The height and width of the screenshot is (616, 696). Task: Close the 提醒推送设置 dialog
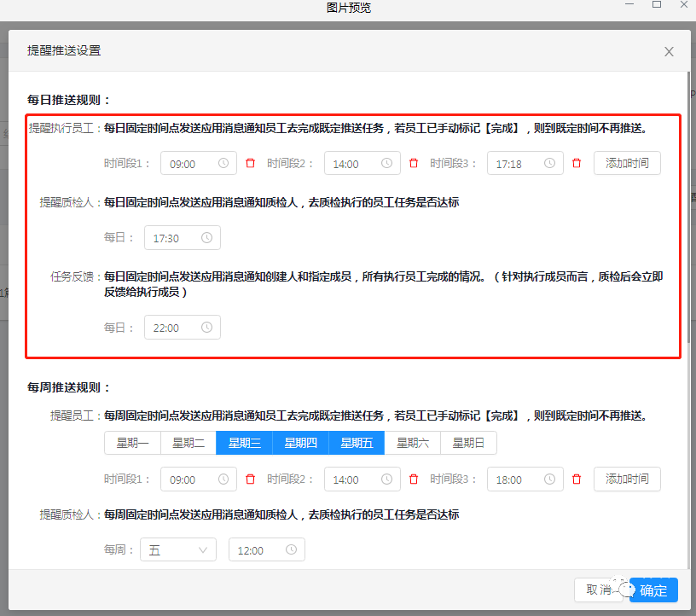point(669,51)
